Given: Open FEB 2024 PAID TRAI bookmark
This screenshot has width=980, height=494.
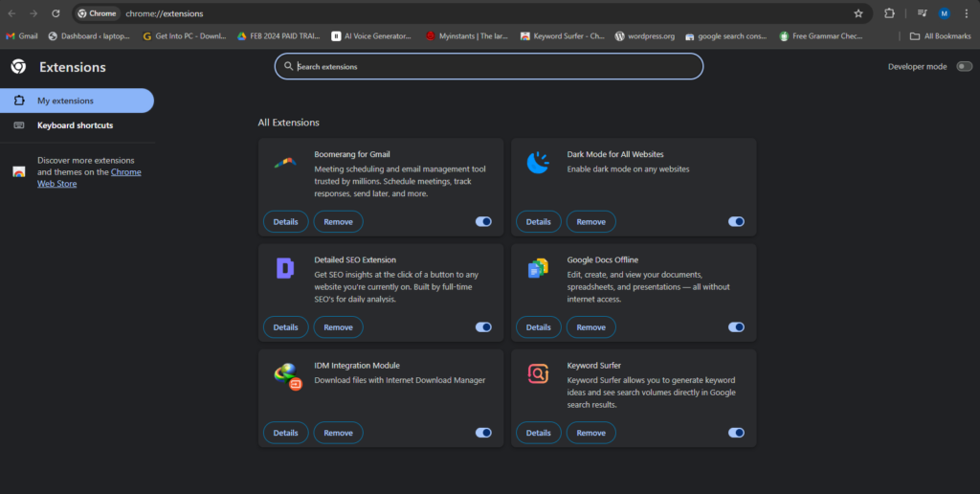Looking at the screenshot, I should click(278, 36).
